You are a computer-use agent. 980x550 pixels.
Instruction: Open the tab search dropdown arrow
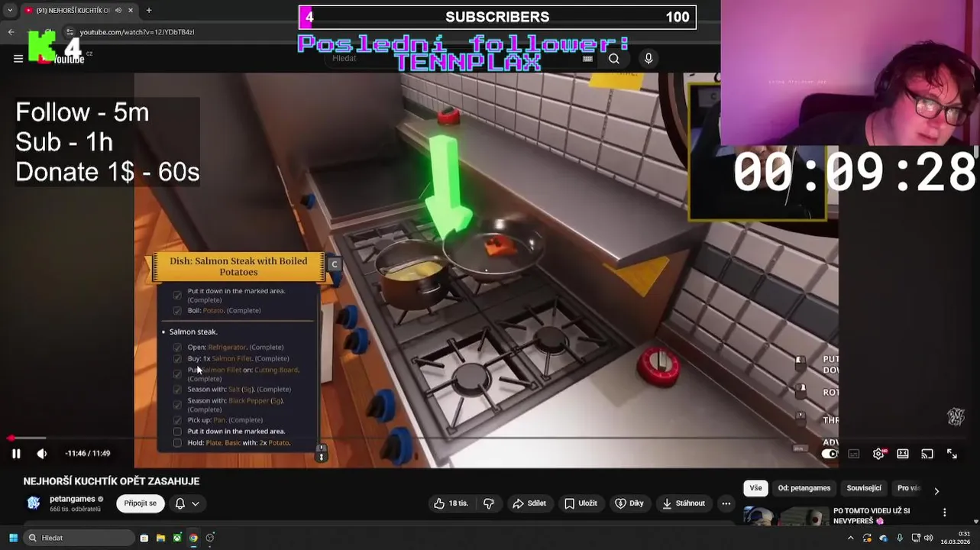pyautogui.click(x=10, y=11)
